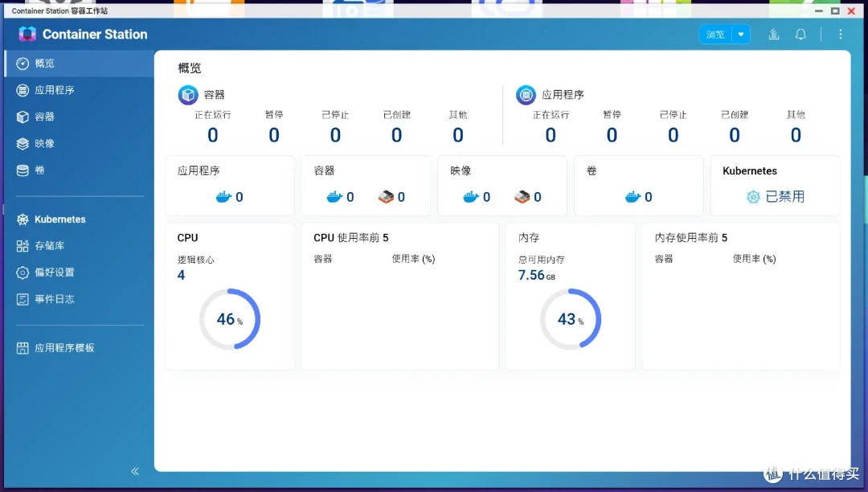
Task: Click the 逻辑核心 value 4
Action: [181, 275]
